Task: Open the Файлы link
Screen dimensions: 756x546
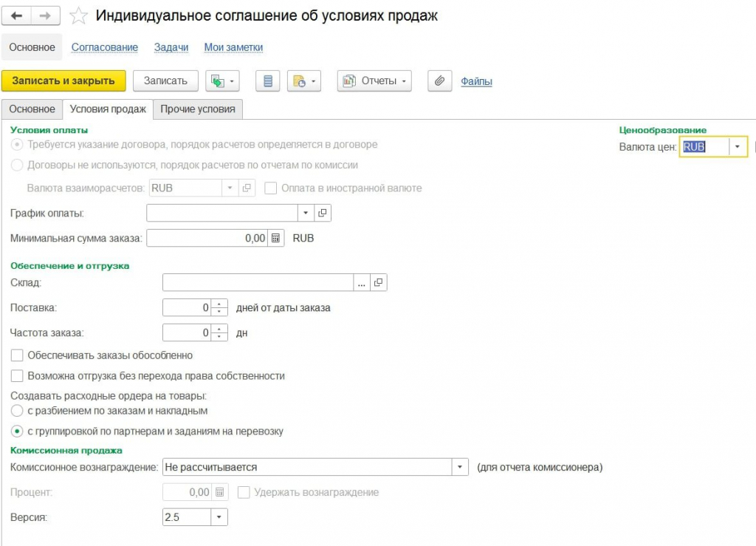Action: [x=476, y=81]
